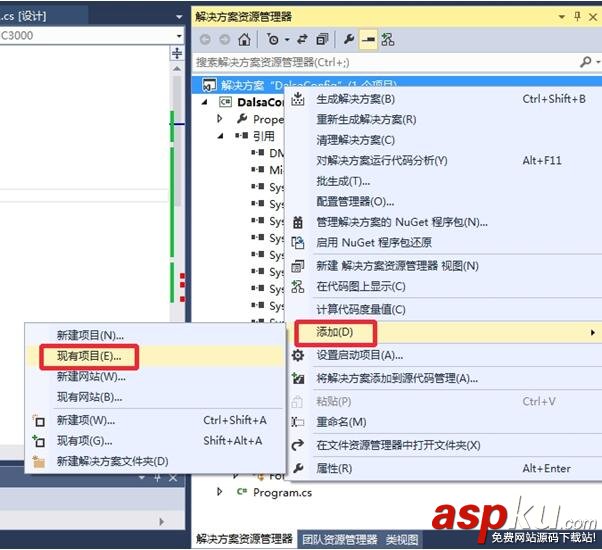This screenshot has width=602, height=550.
Task: Click the Home icon in Solution Explorer toolbar
Action: (x=244, y=40)
